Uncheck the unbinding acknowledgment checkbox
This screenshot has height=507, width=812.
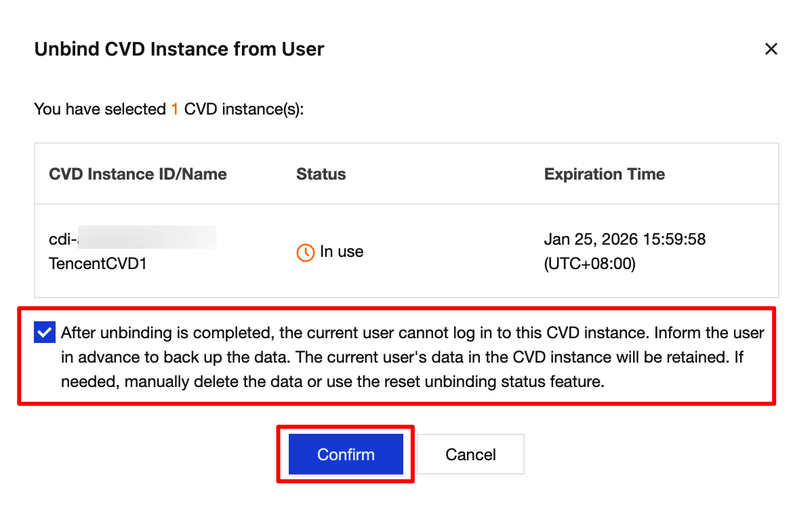coord(45,333)
